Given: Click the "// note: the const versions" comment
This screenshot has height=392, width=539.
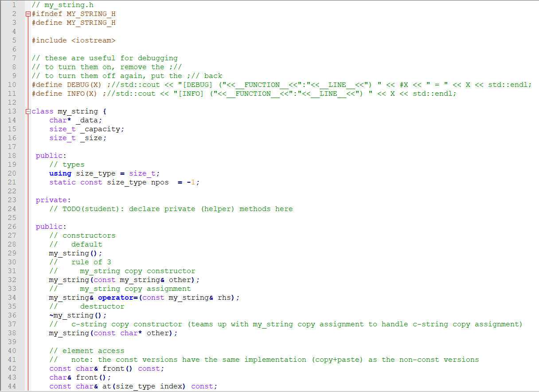Looking at the screenshot, I should (x=264, y=360).
